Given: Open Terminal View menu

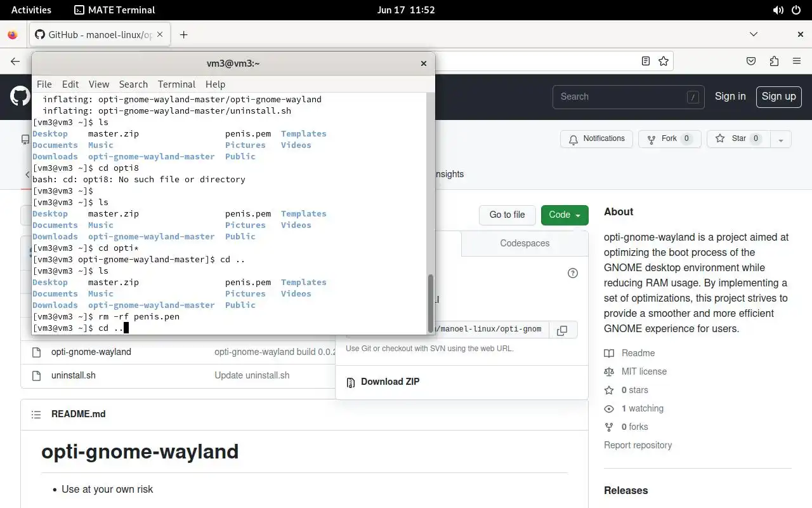Looking at the screenshot, I should (99, 84).
